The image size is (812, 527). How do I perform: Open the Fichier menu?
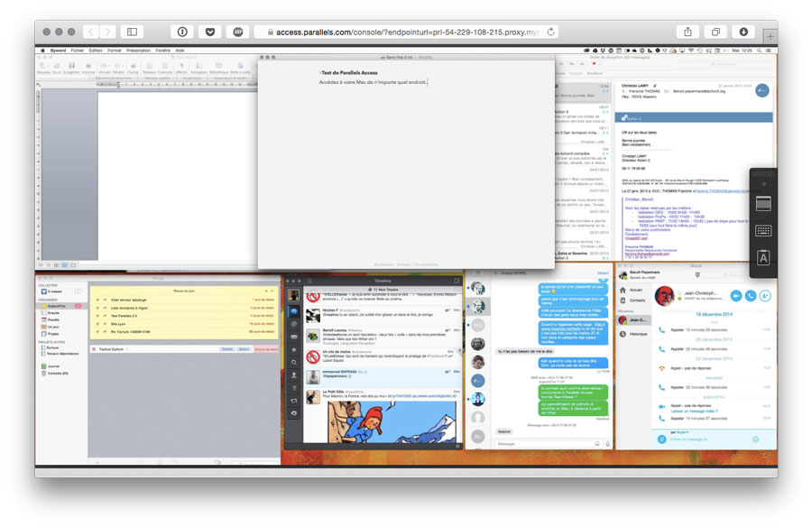(78, 51)
